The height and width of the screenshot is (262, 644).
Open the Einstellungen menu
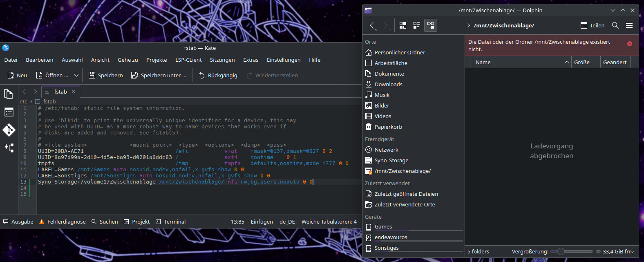(284, 60)
